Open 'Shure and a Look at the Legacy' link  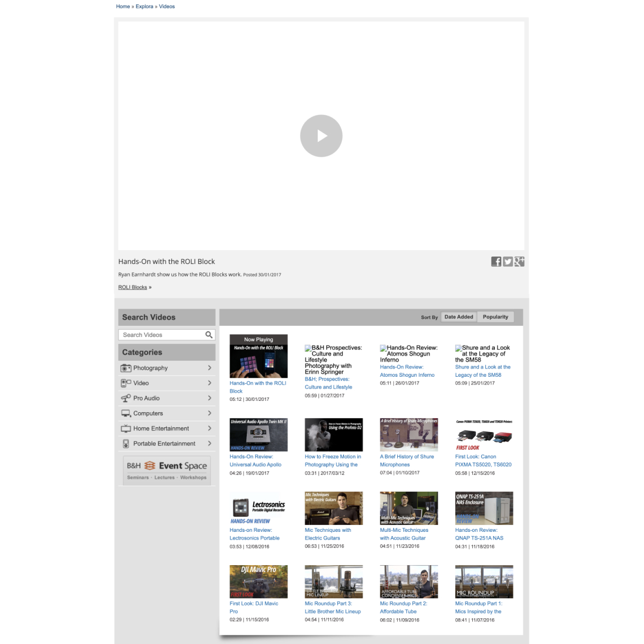pyautogui.click(x=483, y=371)
